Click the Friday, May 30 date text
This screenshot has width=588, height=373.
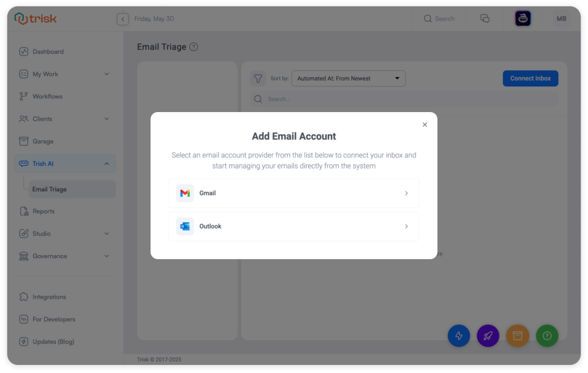tap(154, 19)
